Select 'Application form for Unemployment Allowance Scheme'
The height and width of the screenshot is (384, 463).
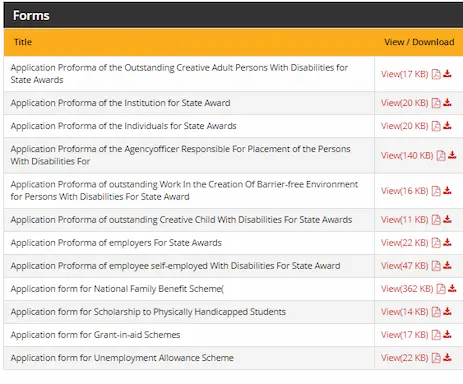[122, 358]
